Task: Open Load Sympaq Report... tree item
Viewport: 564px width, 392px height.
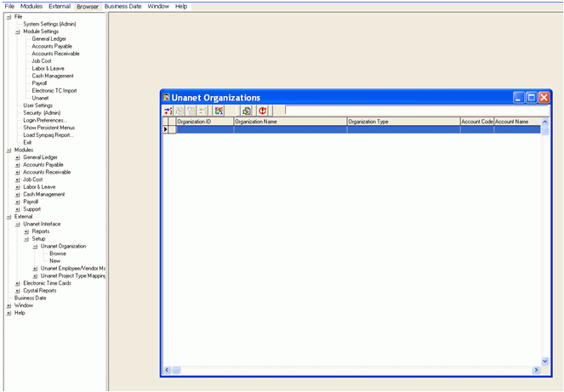Action: coord(48,135)
